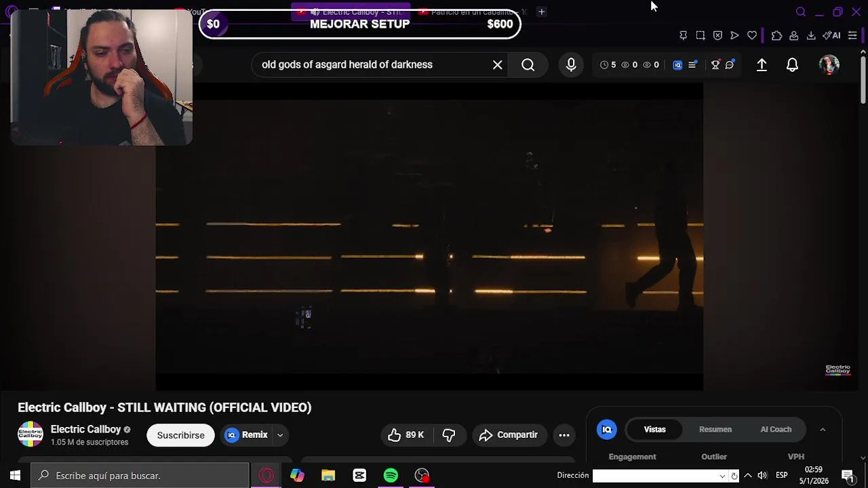Image resolution: width=868 pixels, height=488 pixels.
Task: Click the Outlier metric label
Action: [x=714, y=457]
